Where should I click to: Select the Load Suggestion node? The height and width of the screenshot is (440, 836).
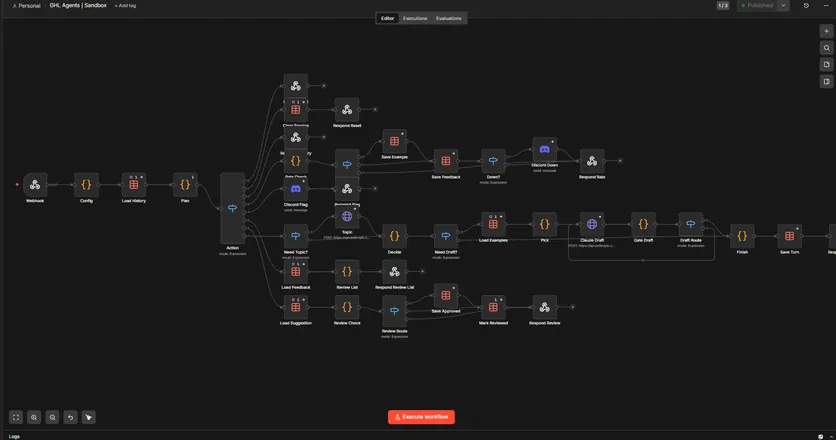tap(295, 307)
